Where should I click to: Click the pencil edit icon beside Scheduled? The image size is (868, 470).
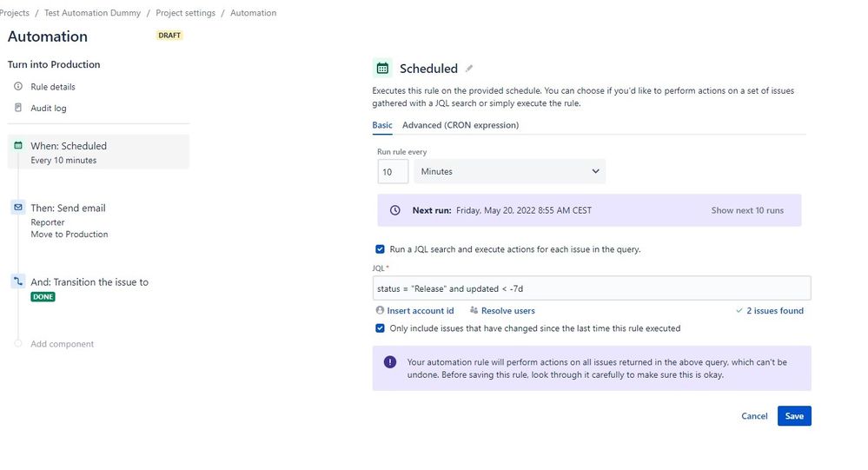click(x=469, y=69)
